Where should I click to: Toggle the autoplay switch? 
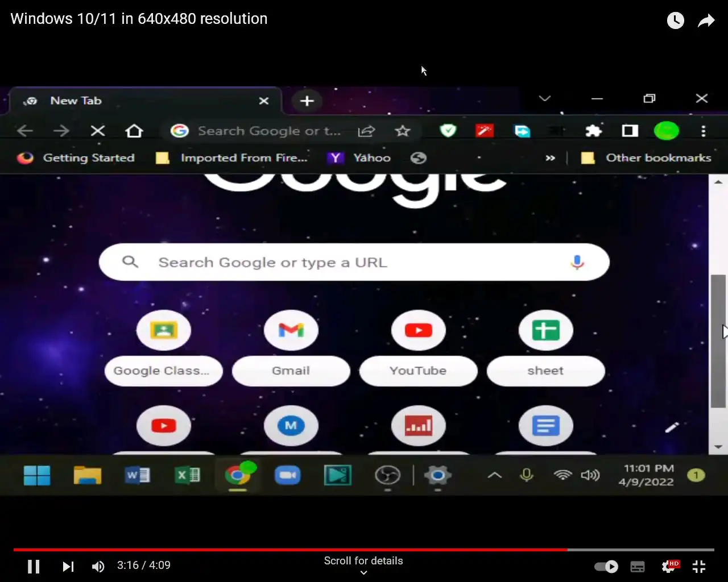606,566
